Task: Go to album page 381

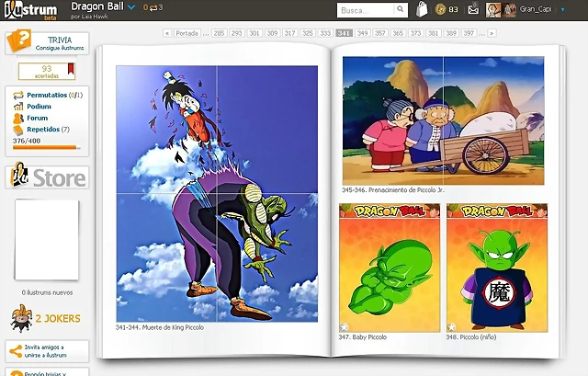Action: 433,33
